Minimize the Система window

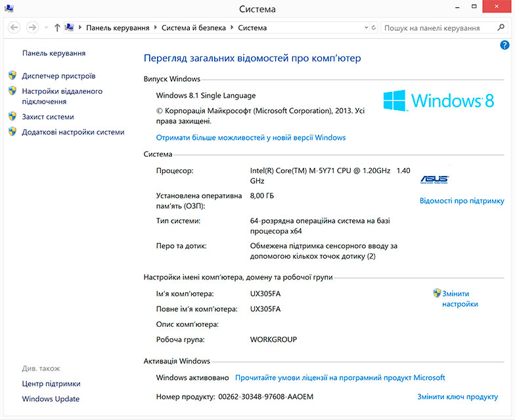(x=457, y=7)
